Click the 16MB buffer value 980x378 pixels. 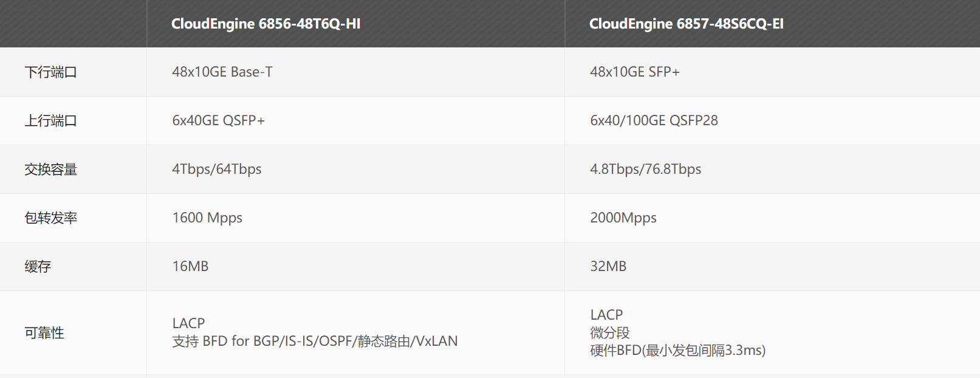pyautogui.click(x=190, y=266)
